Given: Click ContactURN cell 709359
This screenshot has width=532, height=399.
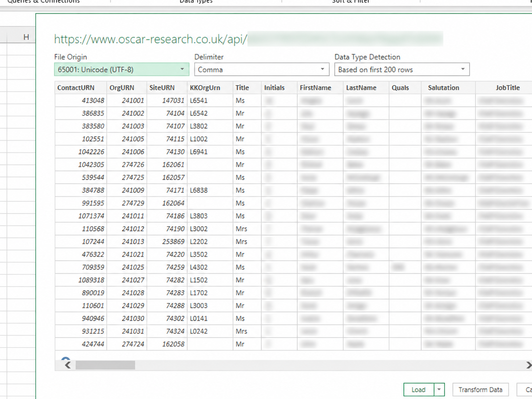Looking at the screenshot, I should click(81, 267).
